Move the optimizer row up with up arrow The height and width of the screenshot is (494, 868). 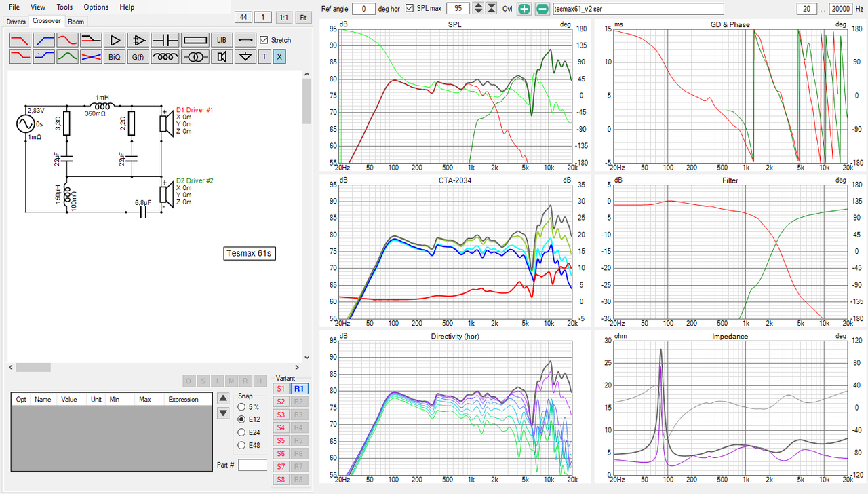[223, 398]
